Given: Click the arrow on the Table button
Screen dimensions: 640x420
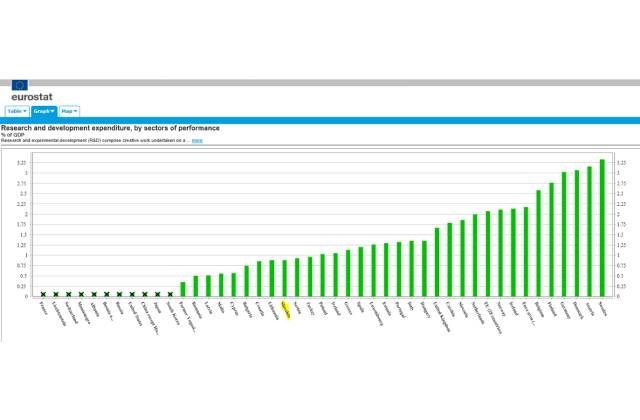Looking at the screenshot, I should (x=24, y=111).
